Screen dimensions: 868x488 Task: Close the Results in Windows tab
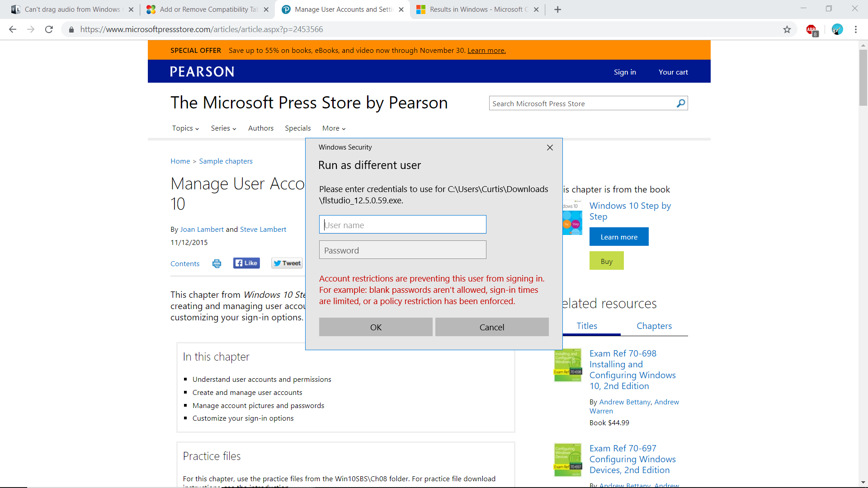536,9
